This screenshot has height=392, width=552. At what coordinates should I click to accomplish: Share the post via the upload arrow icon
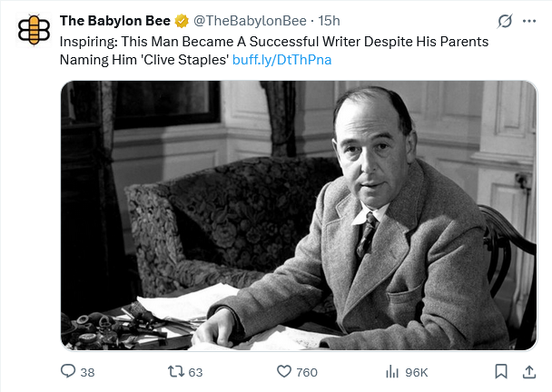(528, 371)
